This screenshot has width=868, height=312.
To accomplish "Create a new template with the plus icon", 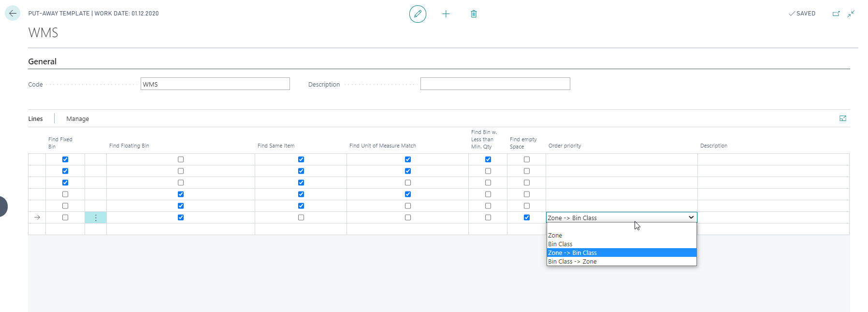I will point(446,14).
